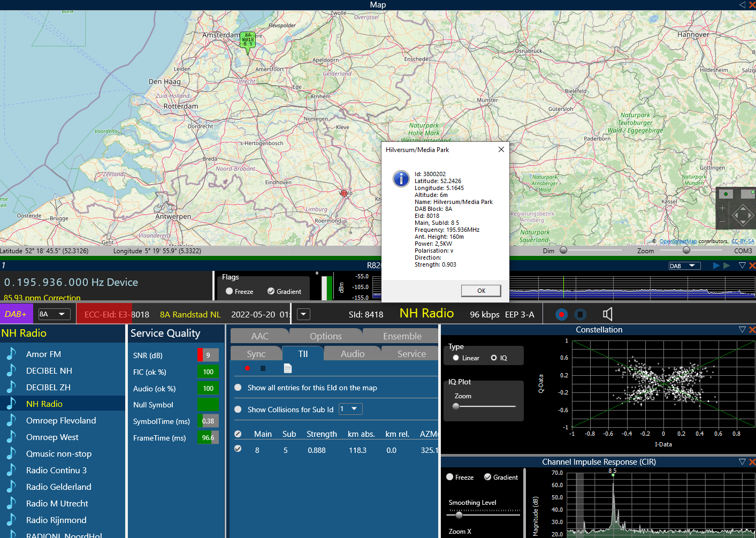The width and height of the screenshot is (756, 538).
Task: Toggle the TII table header checkmark
Action: [238, 434]
